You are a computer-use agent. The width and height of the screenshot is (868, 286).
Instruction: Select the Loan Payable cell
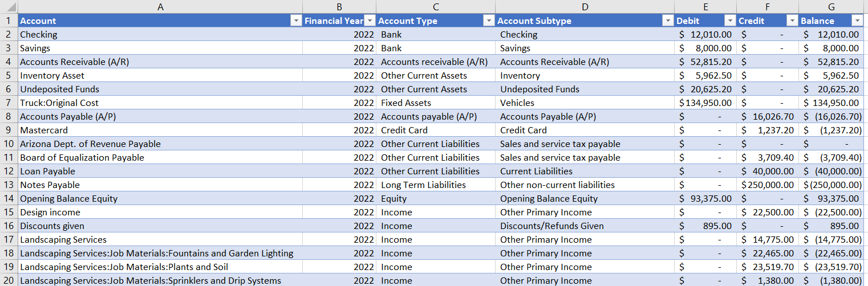pos(160,171)
